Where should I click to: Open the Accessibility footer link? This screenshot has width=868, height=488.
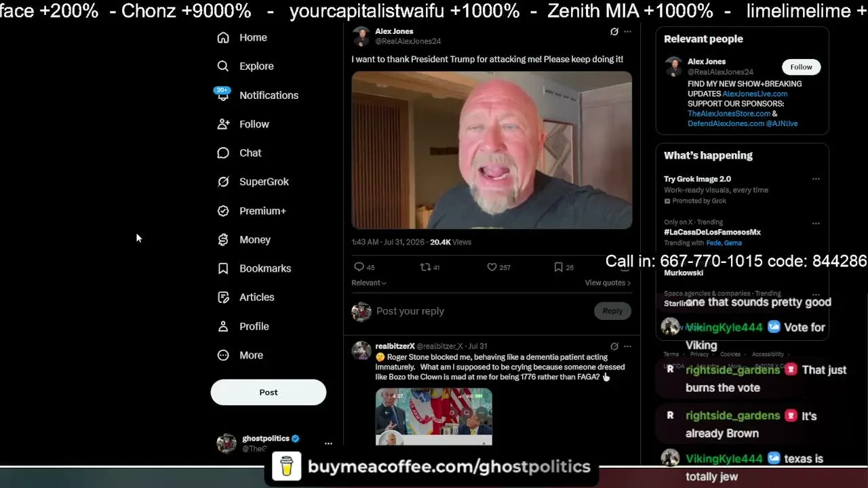point(768,354)
